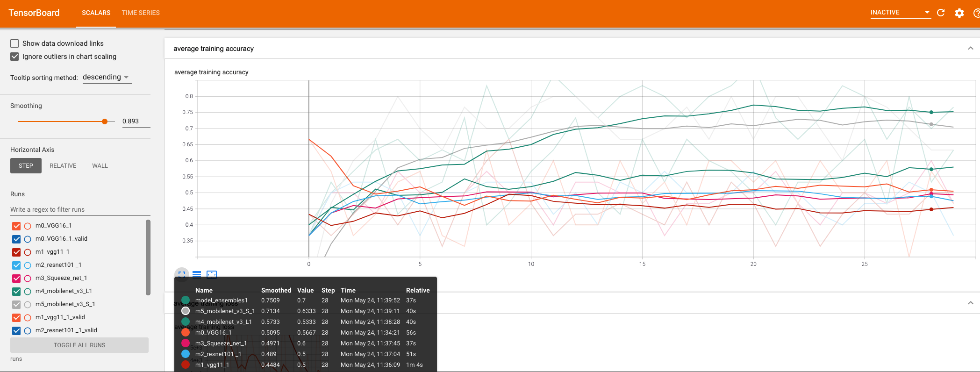
Task: Click the TOGGLE ALL RUNS button
Action: point(79,345)
